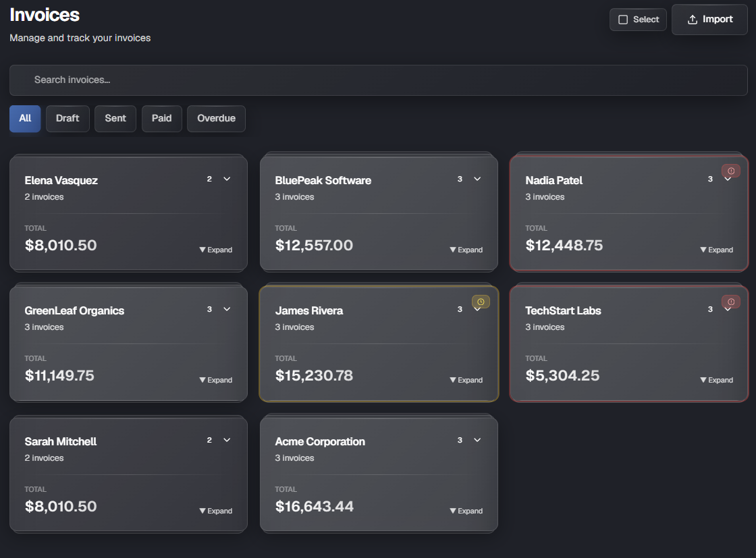Open the chevron dropdown on Sarah Mitchell card
756x558 pixels.
(x=227, y=440)
